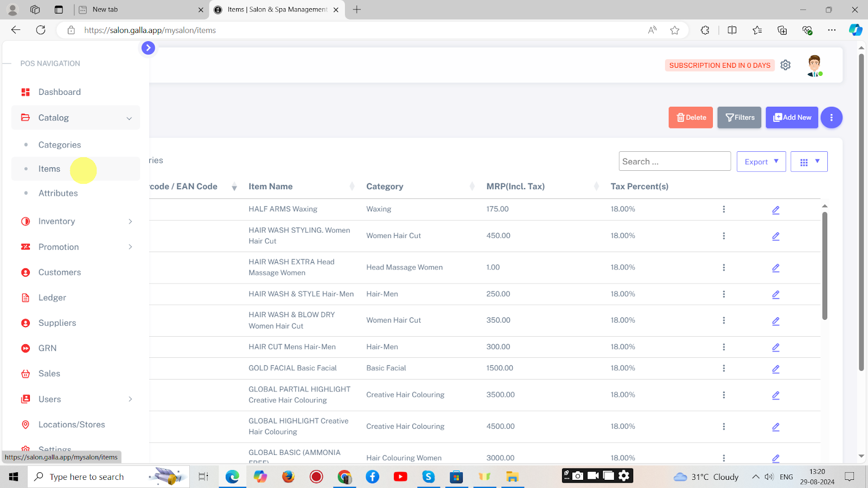Click the Inventory circle icon
Screen dimensions: 868x488
coord(25,221)
